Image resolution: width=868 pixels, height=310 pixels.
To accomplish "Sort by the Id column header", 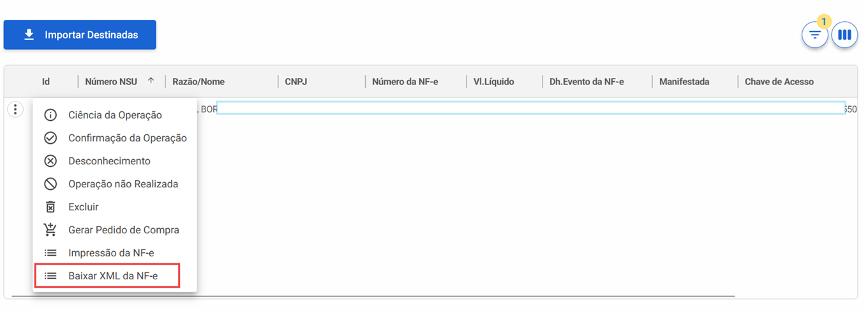I will point(46,82).
